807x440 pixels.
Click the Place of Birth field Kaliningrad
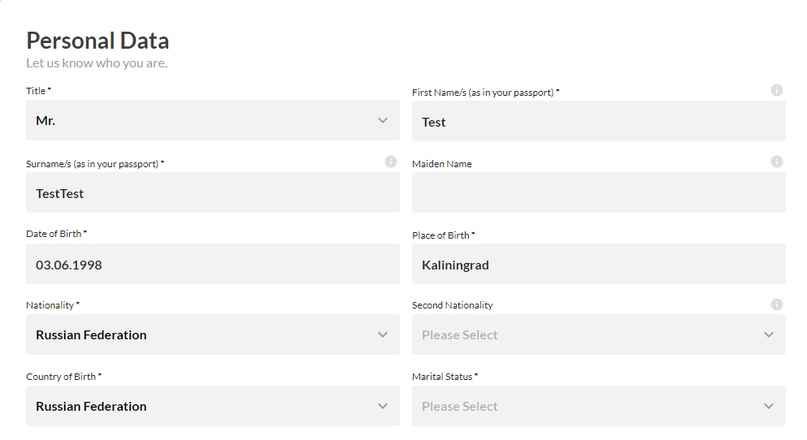click(599, 264)
